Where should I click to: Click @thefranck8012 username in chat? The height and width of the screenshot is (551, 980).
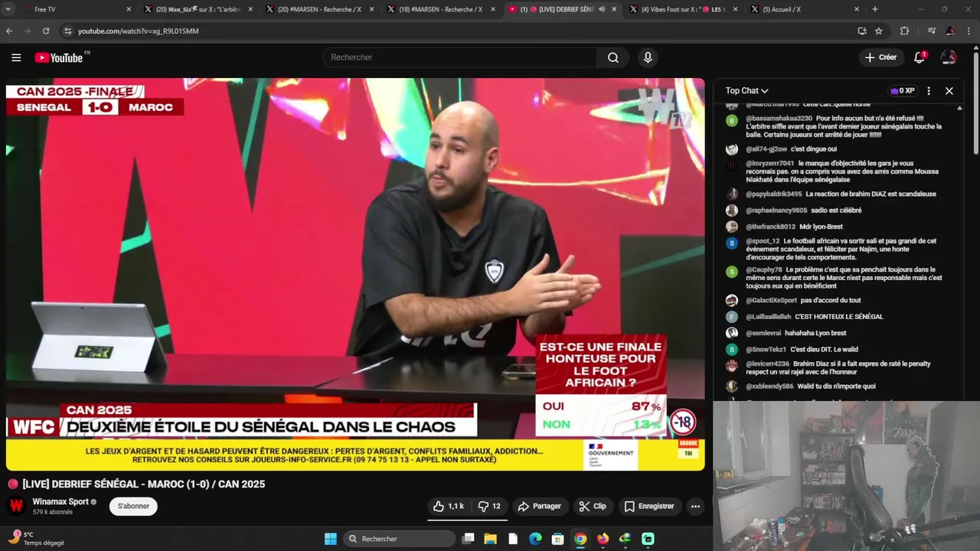click(x=770, y=227)
